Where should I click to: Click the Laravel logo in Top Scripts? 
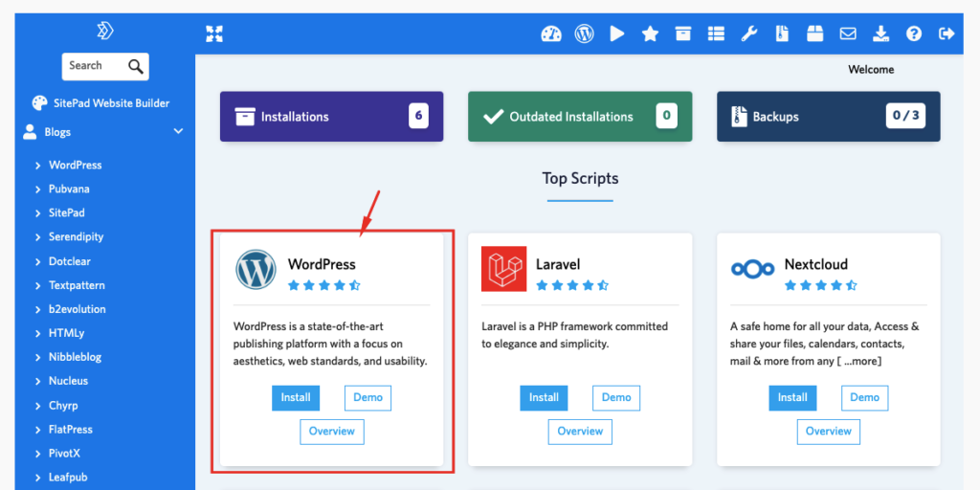point(503,269)
